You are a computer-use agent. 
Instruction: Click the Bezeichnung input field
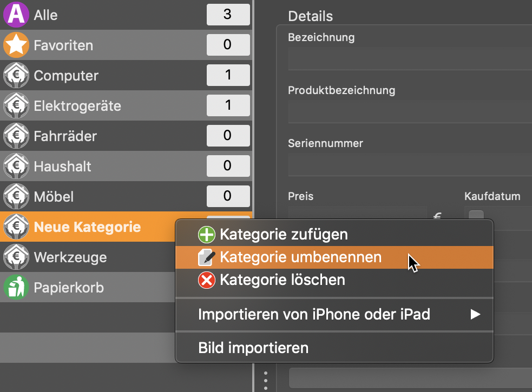click(410, 59)
